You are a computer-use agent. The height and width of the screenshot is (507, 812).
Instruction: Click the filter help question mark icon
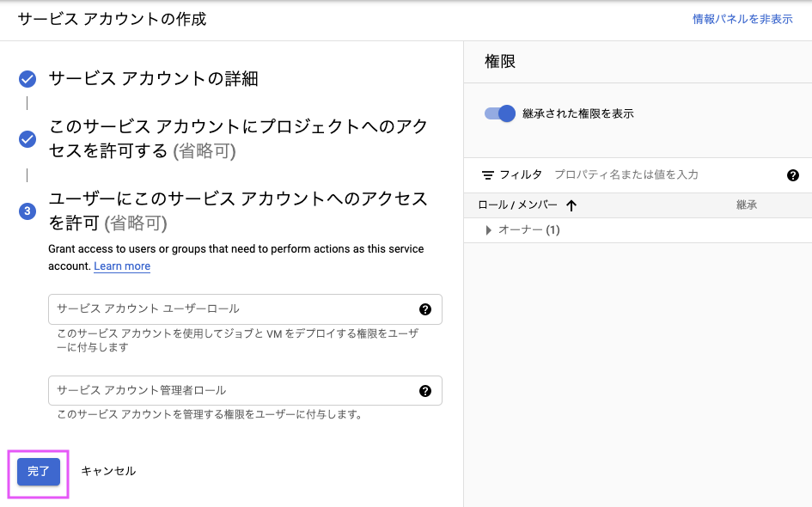[x=793, y=175]
